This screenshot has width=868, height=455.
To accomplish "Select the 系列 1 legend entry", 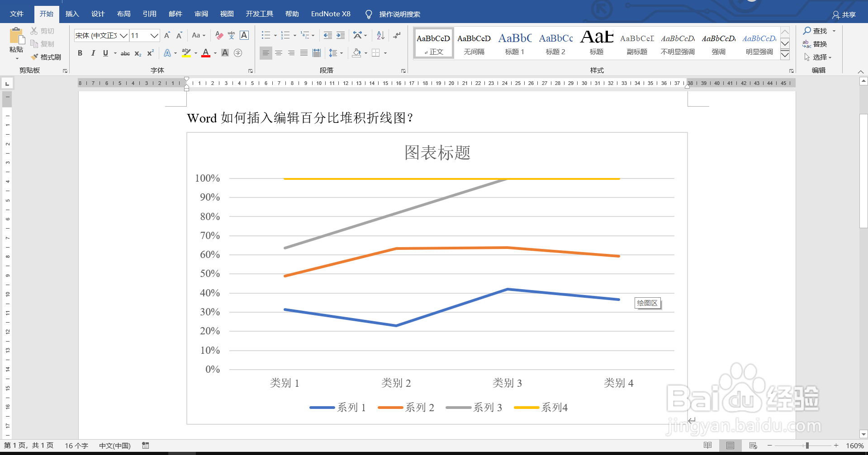I will [337, 408].
